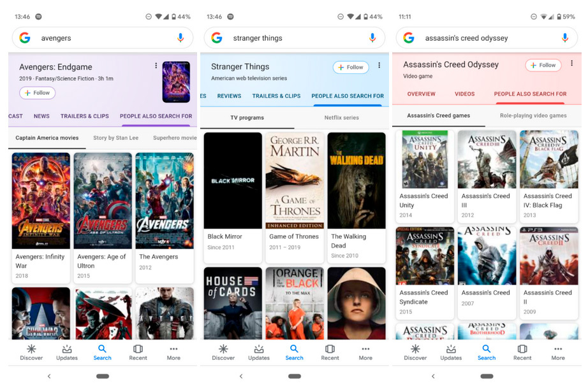The height and width of the screenshot is (386, 588).
Task: Open Recent in the avengers screen bottom bar
Action: pyautogui.click(x=138, y=353)
